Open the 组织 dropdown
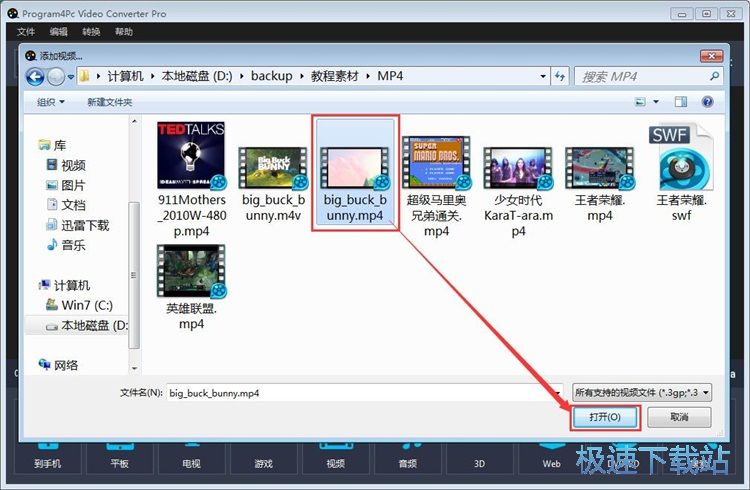 coord(50,102)
